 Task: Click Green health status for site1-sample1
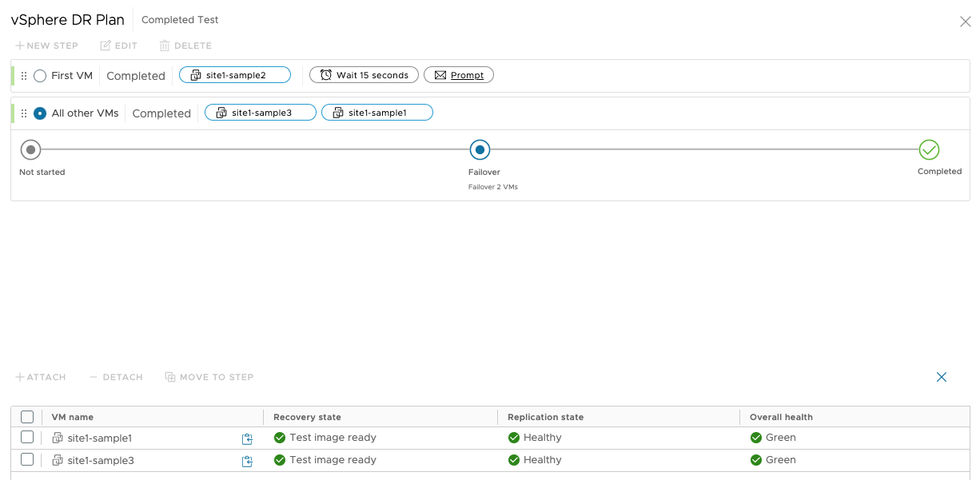[781, 438]
